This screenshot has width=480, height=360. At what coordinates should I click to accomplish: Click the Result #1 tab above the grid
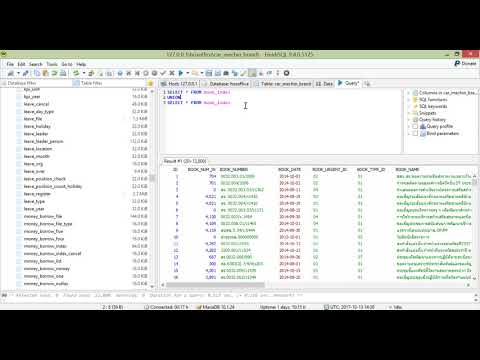[184, 161]
